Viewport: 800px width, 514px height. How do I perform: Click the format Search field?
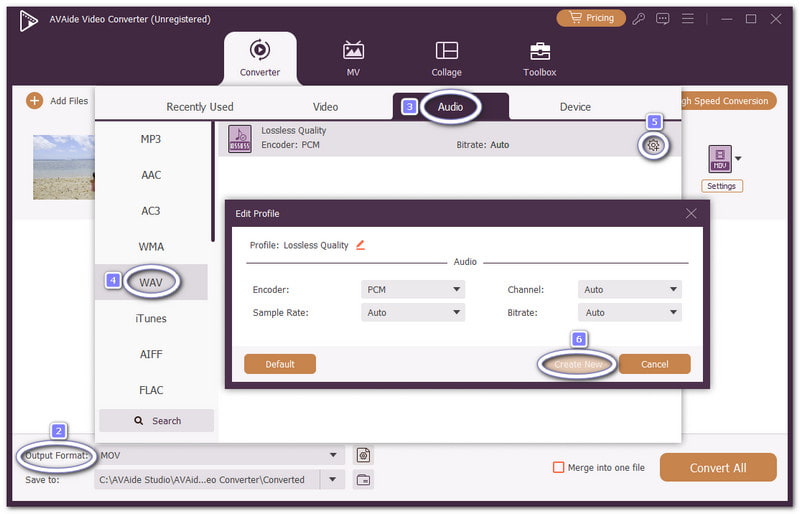157,421
